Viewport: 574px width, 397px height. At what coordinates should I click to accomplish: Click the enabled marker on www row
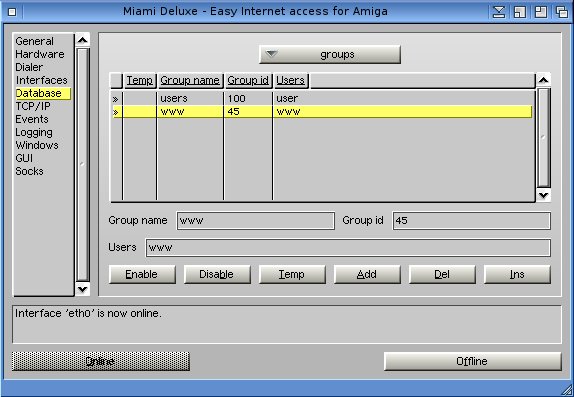click(116, 112)
